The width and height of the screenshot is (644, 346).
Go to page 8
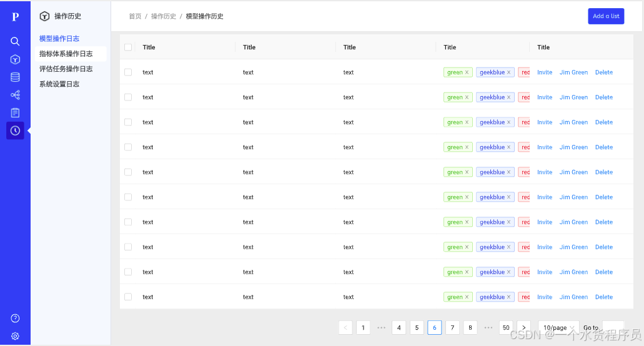coord(470,327)
